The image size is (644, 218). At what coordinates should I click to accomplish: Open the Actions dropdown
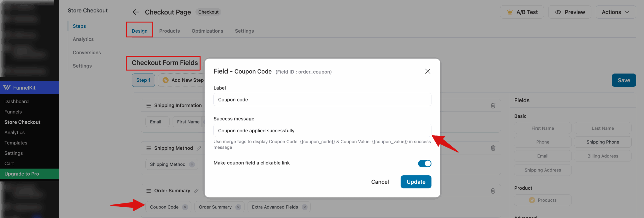tap(616, 12)
